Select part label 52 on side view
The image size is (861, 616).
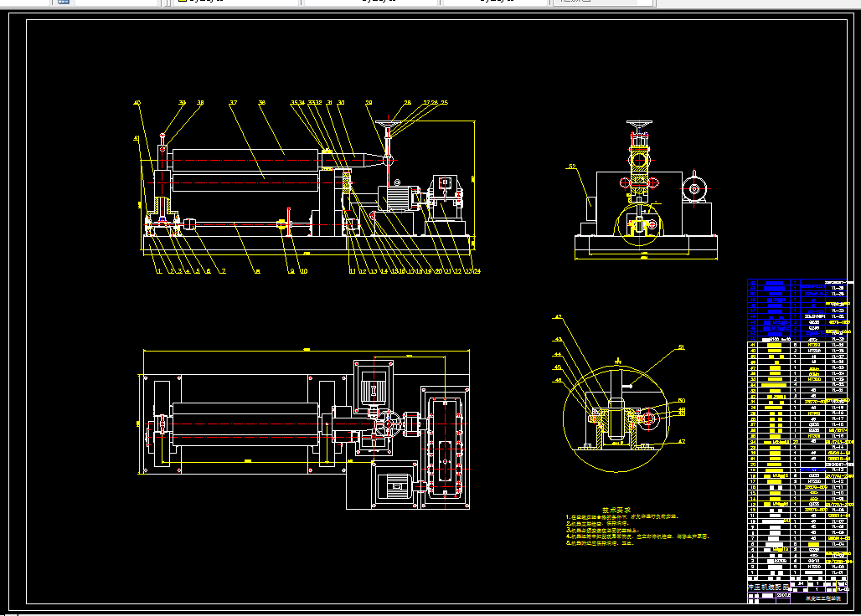click(572, 167)
